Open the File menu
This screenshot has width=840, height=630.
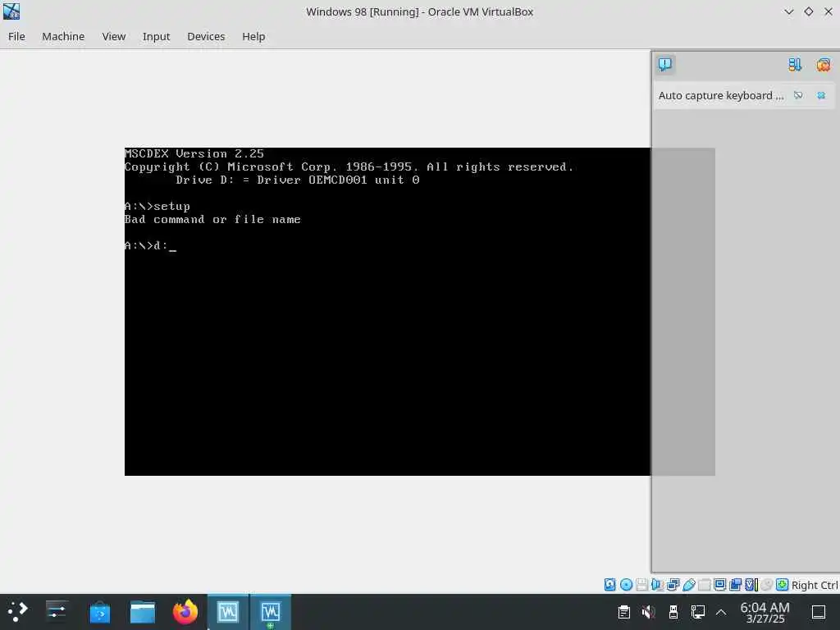[x=16, y=36]
